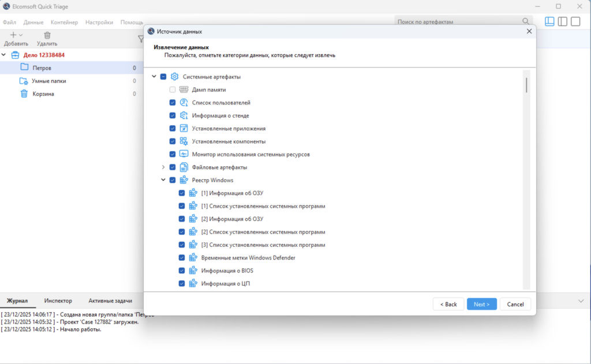
Task: Switch to the bottom-panel layout icon
Action: click(549, 21)
